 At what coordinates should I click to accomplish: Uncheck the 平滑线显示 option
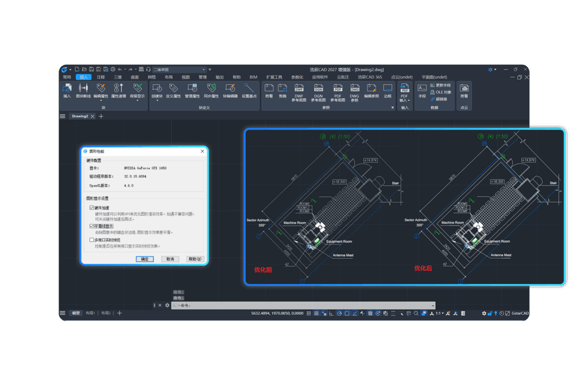91,226
